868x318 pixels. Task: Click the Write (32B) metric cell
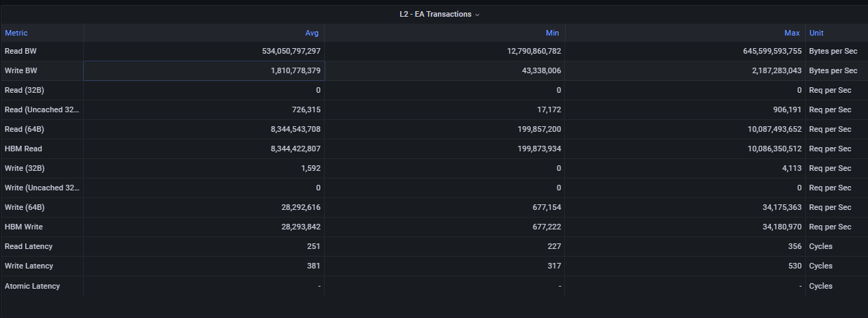tap(42, 168)
